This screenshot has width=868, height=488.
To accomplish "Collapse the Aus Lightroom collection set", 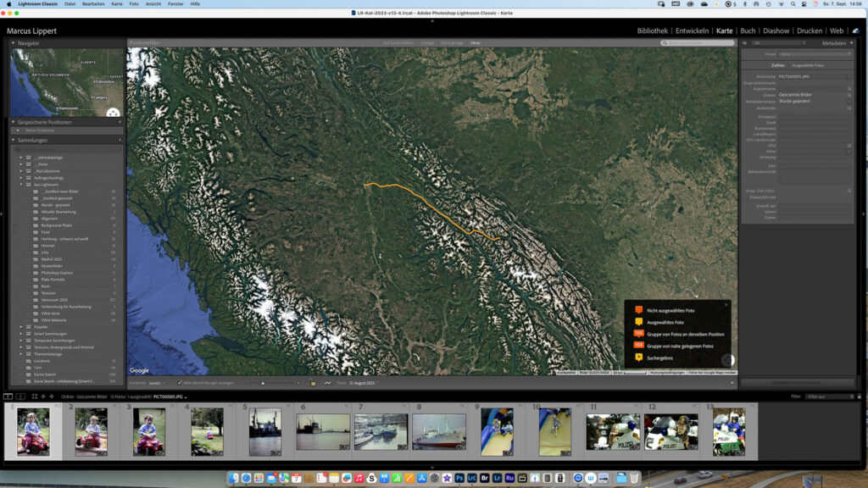I will click(21, 185).
